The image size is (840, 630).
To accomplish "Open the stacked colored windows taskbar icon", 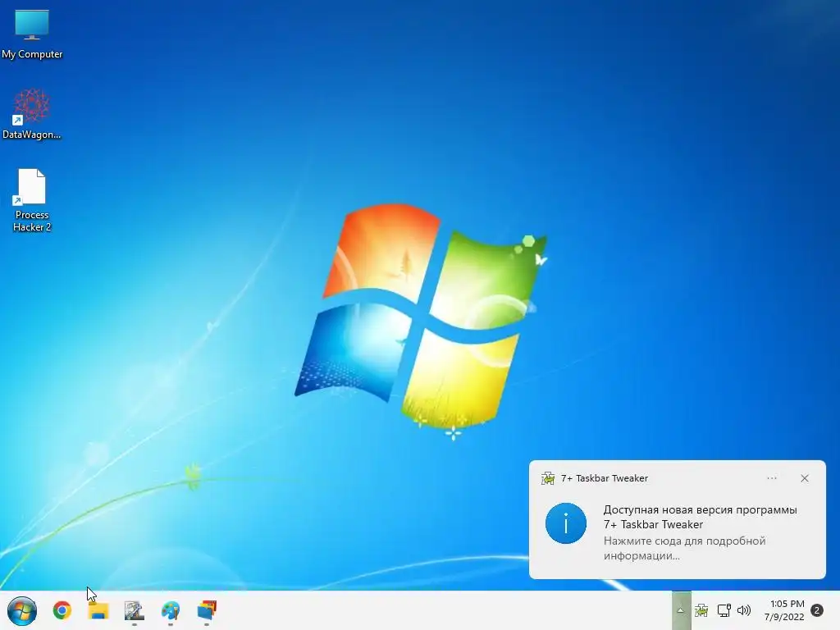I will [207, 610].
